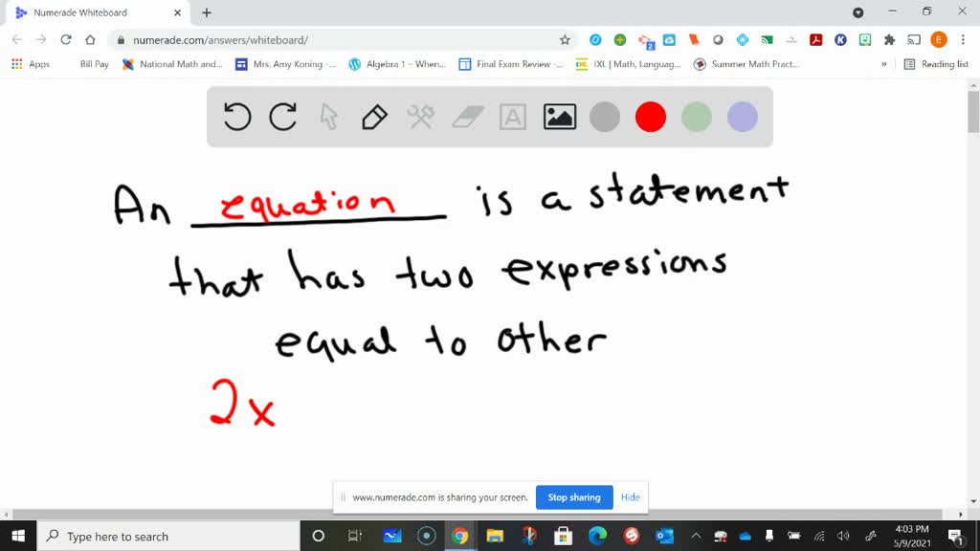Click the Redo icon on the whiteboard toolbar

point(282,117)
